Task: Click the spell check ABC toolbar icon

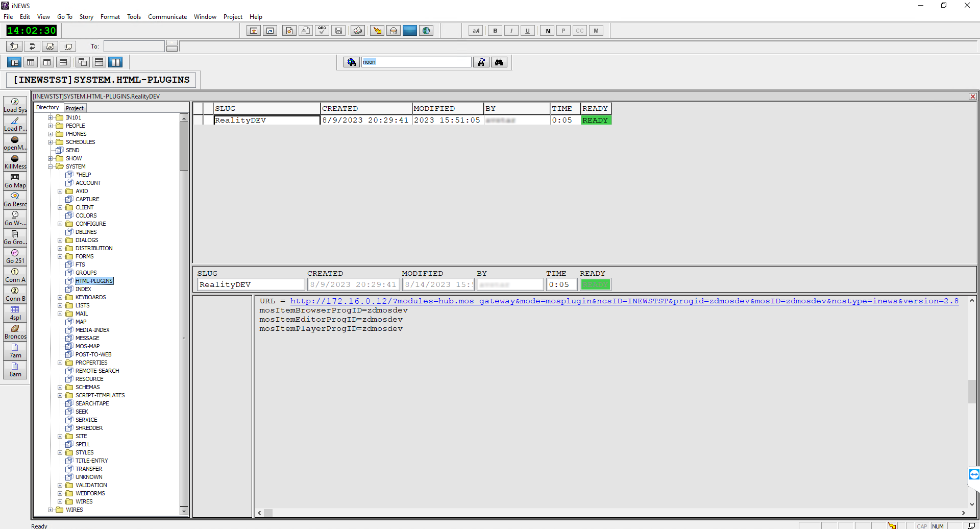Action: click(x=322, y=31)
